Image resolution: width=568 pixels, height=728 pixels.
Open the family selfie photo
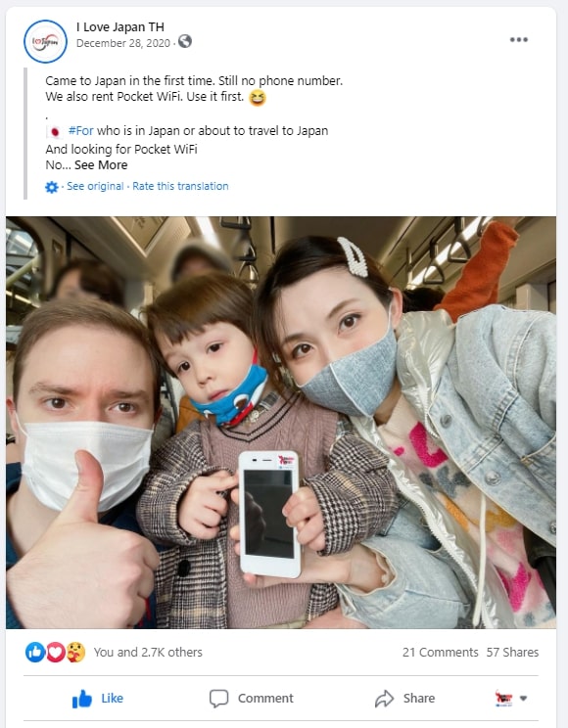[x=281, y=423]
